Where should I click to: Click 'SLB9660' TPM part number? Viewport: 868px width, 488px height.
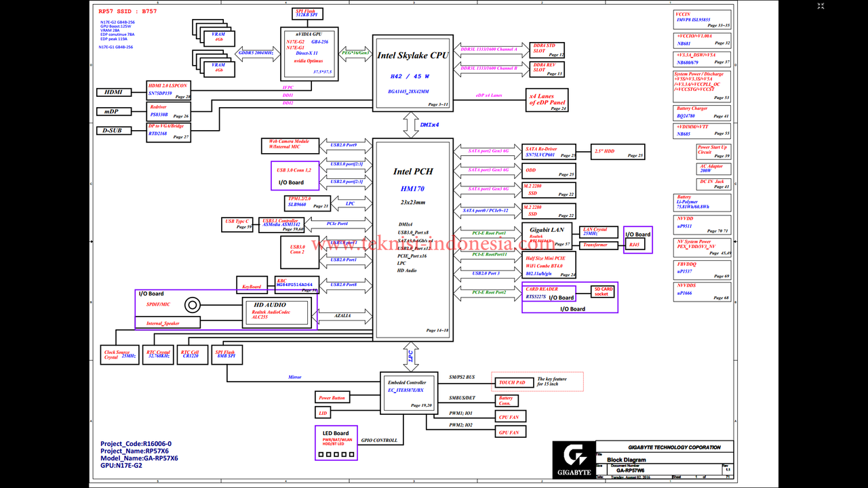click(x=297, y=204)
